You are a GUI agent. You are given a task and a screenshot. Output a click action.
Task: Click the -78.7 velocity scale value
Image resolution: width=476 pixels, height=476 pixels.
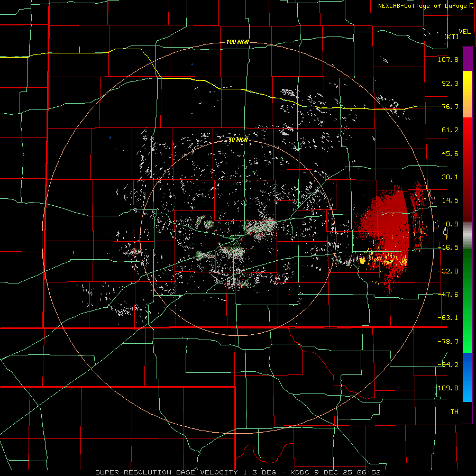click(x=448, y=342)
